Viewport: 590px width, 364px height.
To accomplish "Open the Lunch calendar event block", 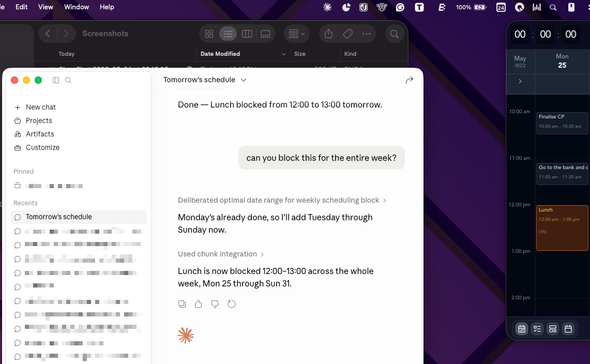I will (x=562, y=228).
